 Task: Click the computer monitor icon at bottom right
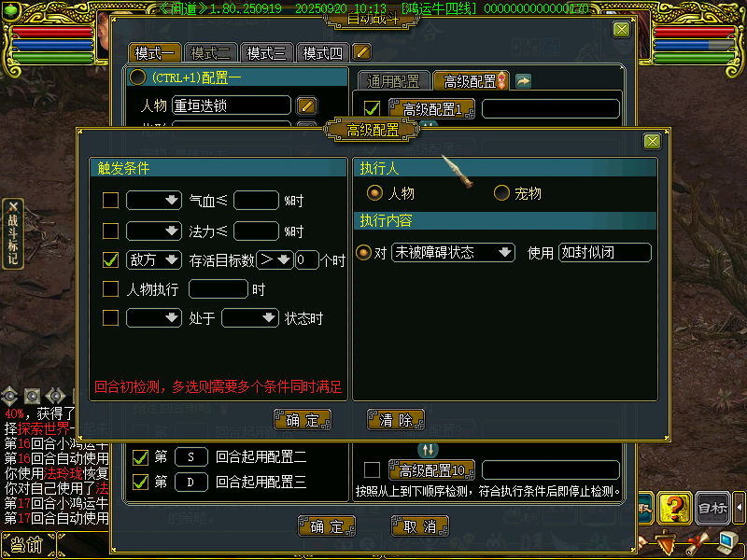click(727, 543)
